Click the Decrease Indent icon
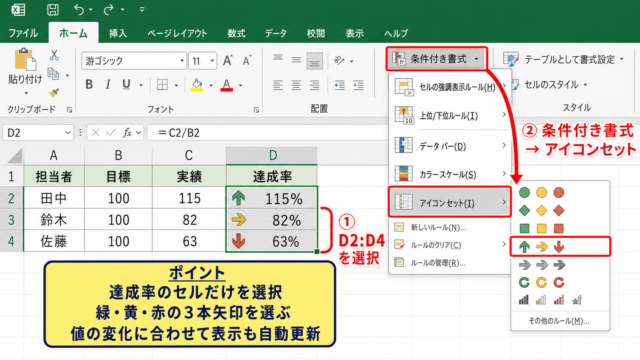 click(340, 85)
